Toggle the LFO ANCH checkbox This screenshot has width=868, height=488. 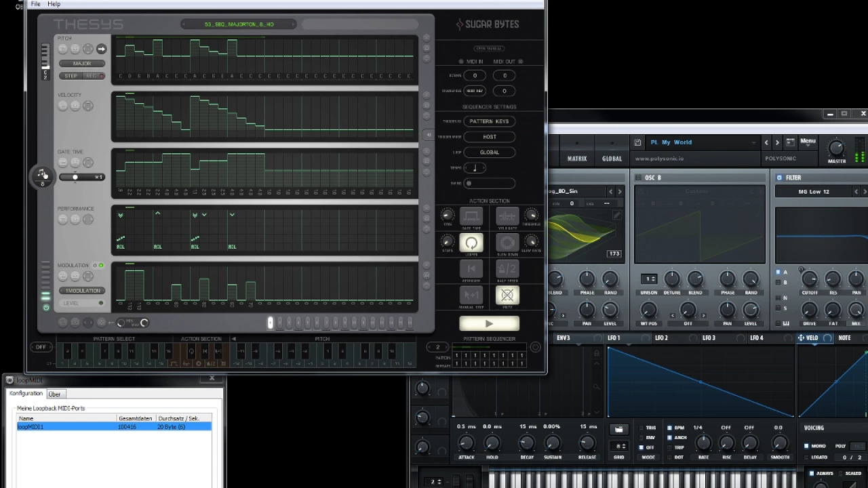670,437
